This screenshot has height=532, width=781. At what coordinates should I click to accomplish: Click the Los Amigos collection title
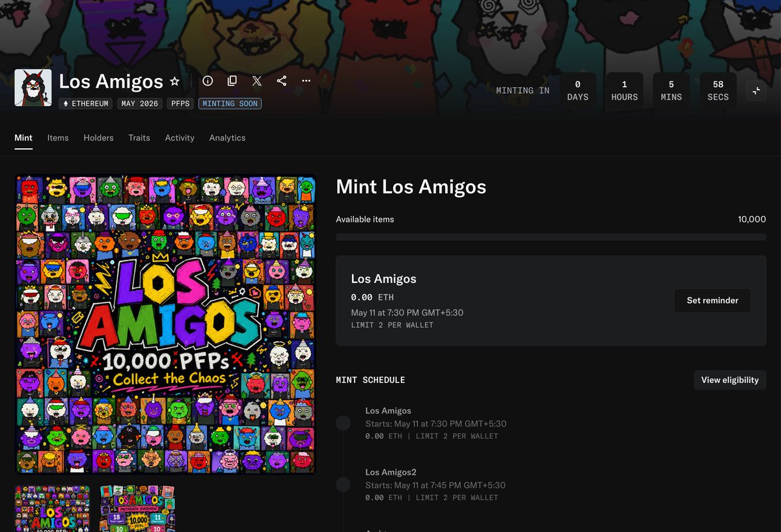point(111,81)
